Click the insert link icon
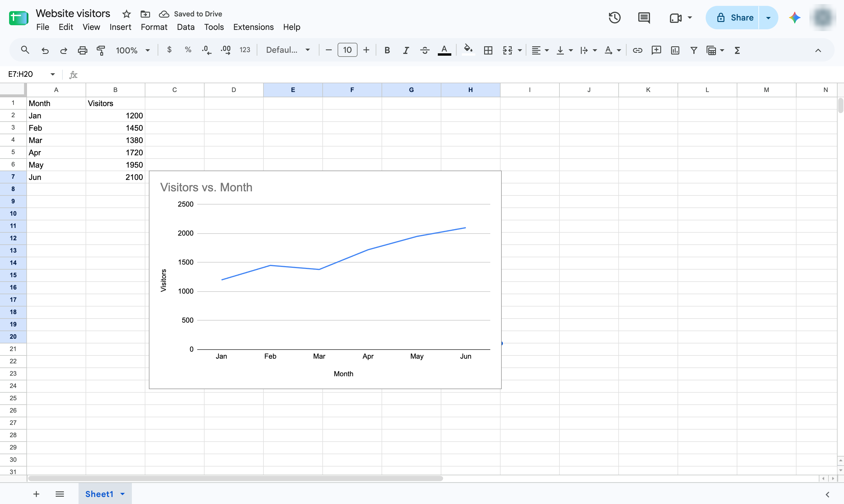 [637, 50]
